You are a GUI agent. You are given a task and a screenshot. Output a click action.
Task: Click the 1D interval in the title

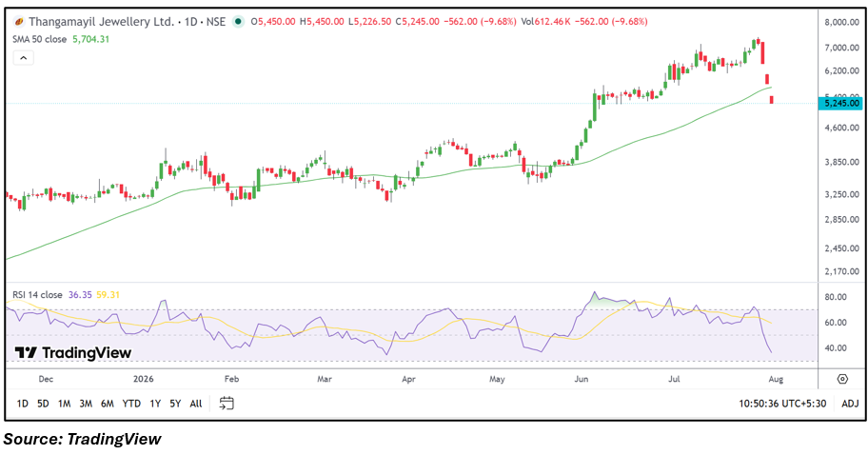pyautogui.click(x=191, y=22)
